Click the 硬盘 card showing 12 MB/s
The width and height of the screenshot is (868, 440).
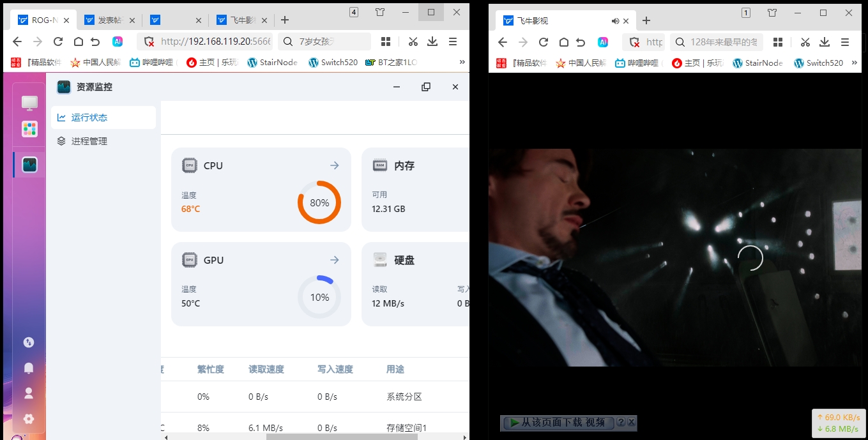[x=415, y=284]
